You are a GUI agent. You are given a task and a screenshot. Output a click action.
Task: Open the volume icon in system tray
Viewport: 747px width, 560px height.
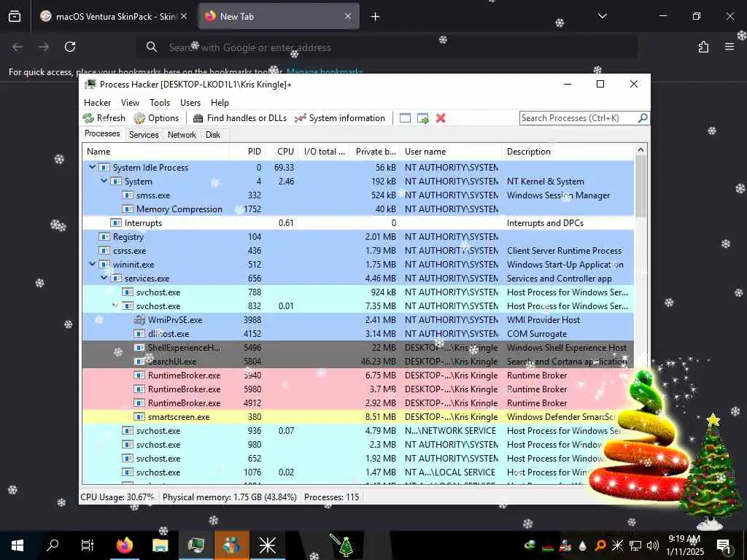[653, 545]
